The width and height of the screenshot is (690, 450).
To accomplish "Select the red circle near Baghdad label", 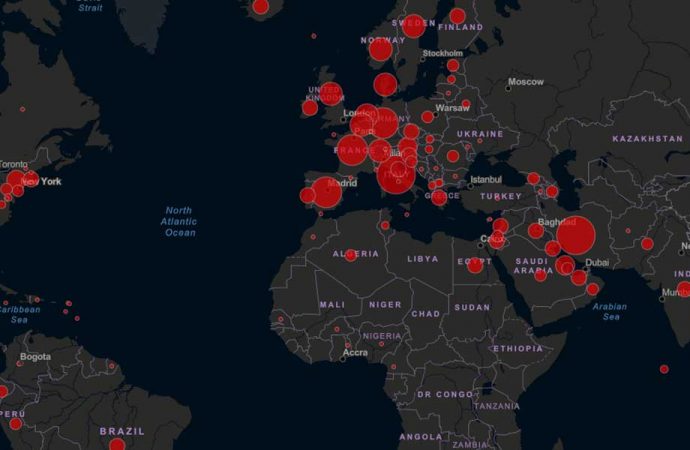I will tap(536, 230).
